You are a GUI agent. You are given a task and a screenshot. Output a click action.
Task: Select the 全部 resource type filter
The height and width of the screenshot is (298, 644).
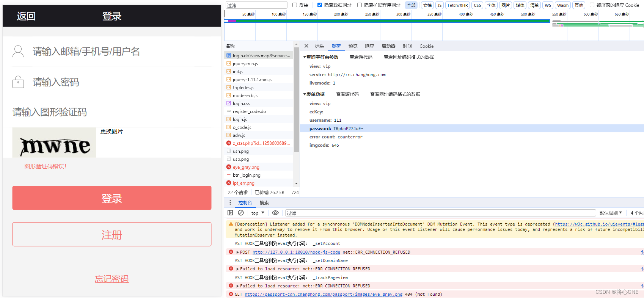411,5
